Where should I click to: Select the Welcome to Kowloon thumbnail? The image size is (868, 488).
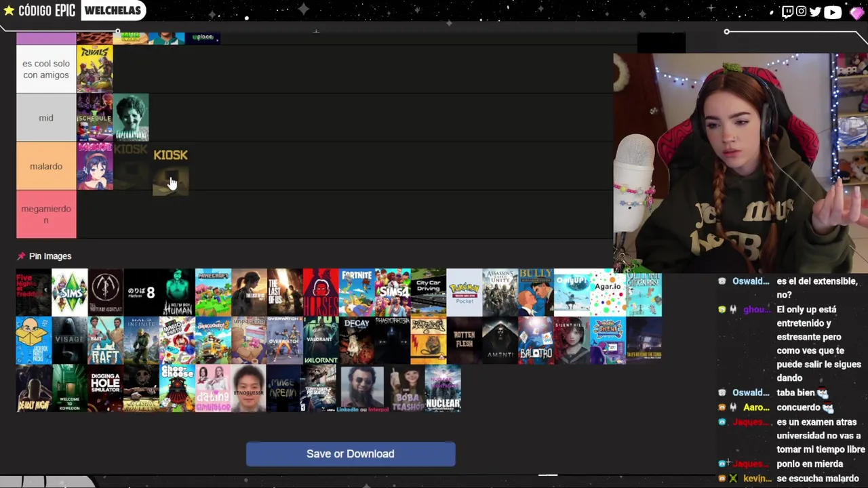pyautogui.click(x=69, y=389)
